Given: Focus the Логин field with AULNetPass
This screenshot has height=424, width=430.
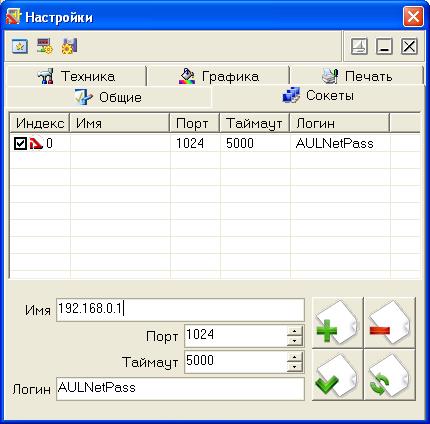Looking at the screenshot, I should tap(180, 389).
